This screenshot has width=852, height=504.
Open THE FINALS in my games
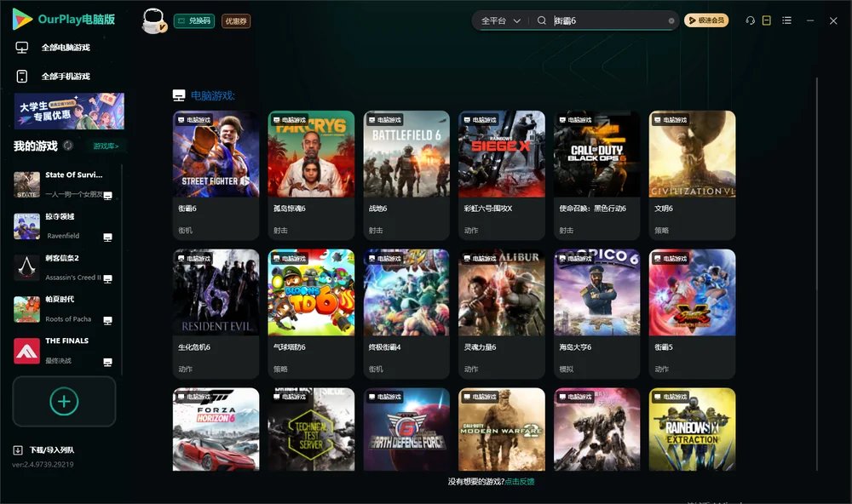pos(62,351)
